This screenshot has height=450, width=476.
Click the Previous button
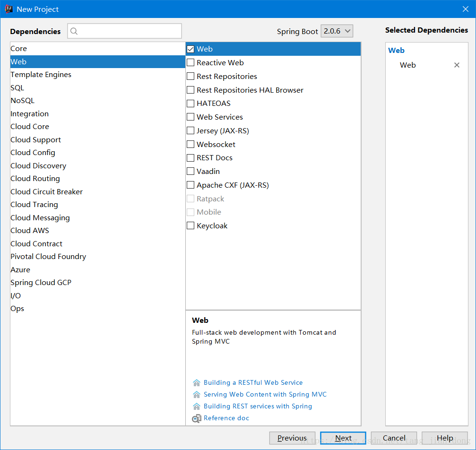(x=292, y=438)
